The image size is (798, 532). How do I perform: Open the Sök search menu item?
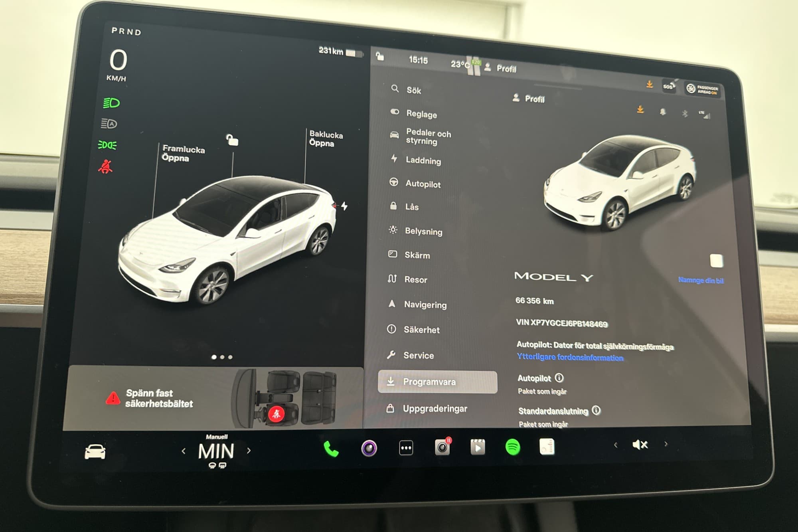point(406,90)
